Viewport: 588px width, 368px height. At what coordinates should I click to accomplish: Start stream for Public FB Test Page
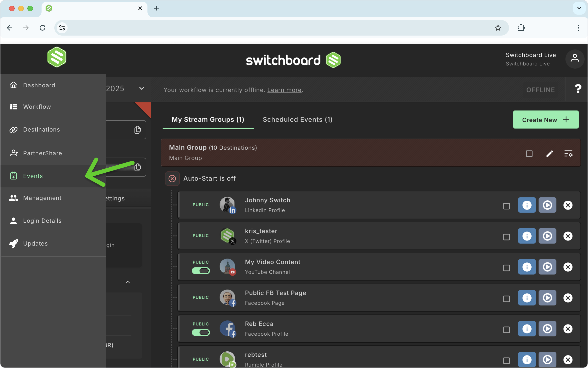click(547, 298)
